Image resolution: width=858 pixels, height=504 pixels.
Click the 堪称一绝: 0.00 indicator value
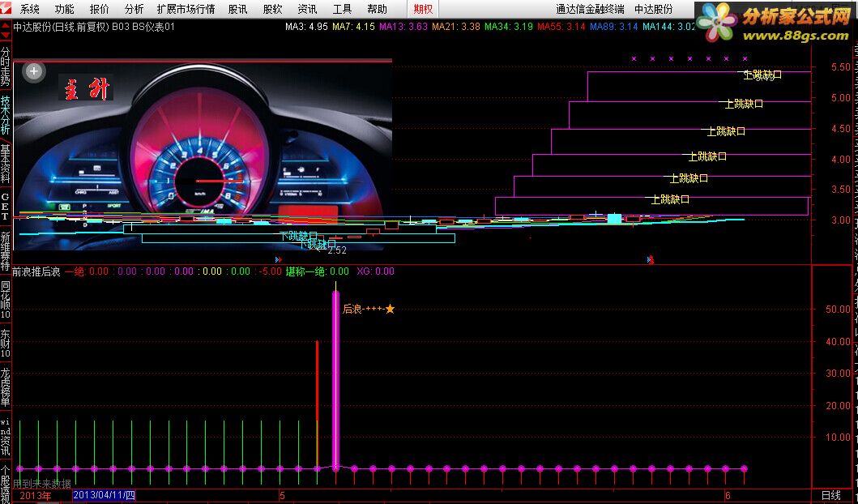[x=318, y=271]
